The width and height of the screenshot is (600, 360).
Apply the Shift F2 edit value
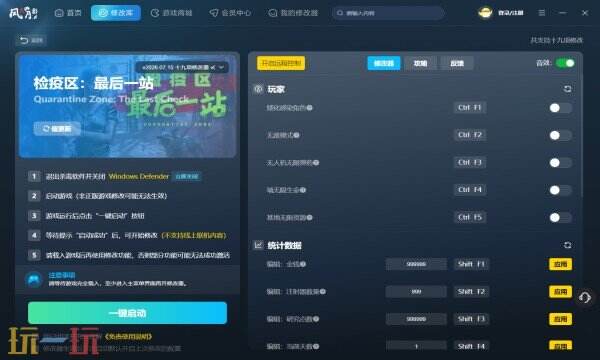point(561,292)
